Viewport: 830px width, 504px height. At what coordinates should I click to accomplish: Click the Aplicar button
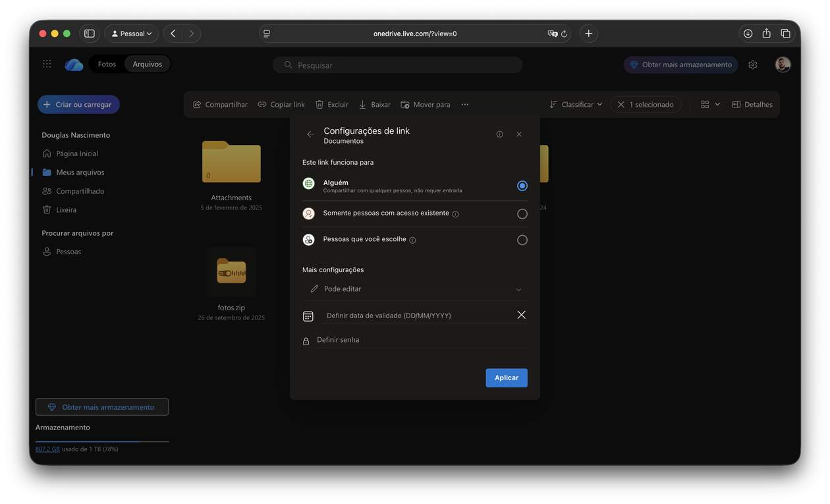point(506,378)
